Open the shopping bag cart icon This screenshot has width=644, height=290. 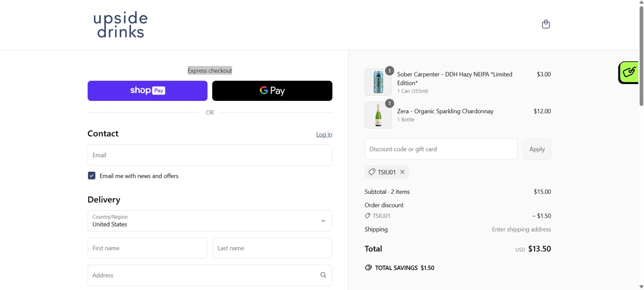pos(546,24)
